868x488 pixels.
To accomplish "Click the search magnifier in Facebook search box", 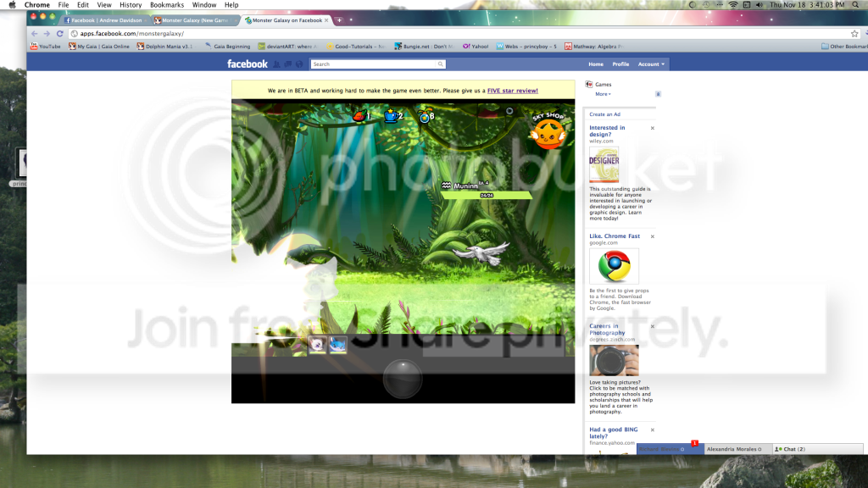I will 441,64.
